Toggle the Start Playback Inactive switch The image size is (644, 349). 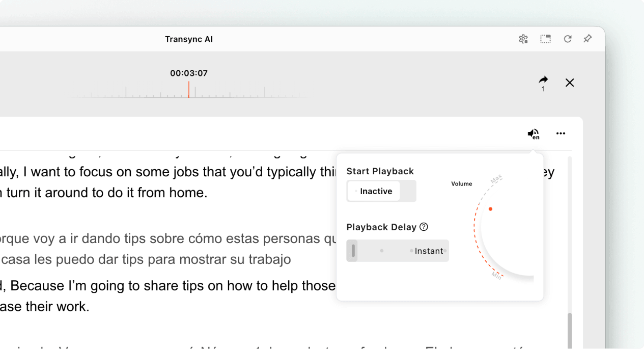pos(381,191)
